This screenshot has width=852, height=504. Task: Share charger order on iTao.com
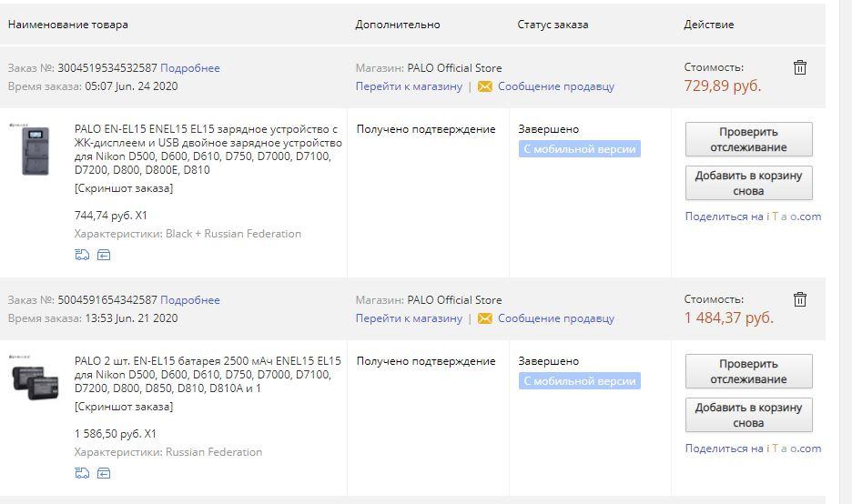[x=753, y=217]
